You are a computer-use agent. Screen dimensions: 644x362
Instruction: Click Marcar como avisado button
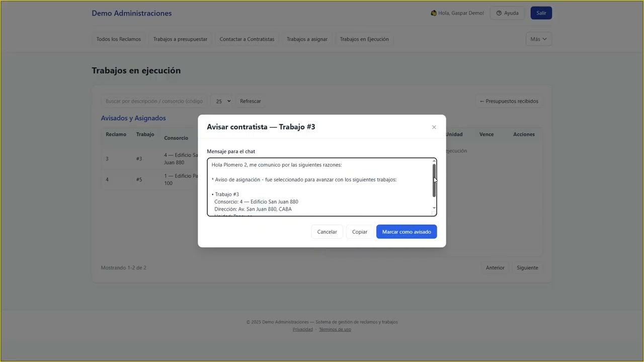click(407, 232)
